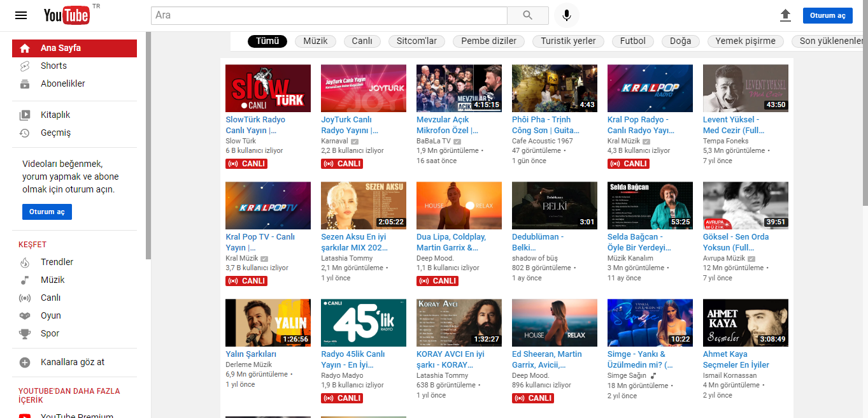
Task: Select the Tümü filter chip
Action: pyautogui.click(x=267, y=41)
